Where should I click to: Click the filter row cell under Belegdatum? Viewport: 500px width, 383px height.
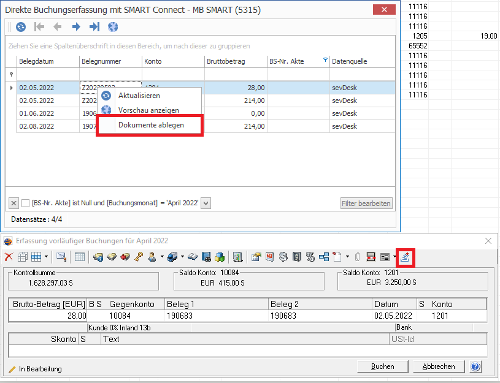(48, 74)
